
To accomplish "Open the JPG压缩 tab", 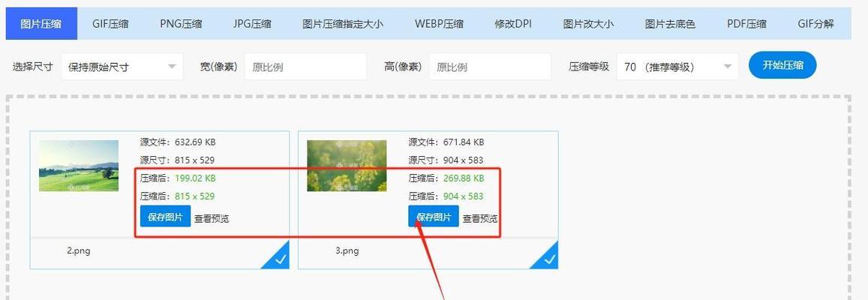I will 252,24.
